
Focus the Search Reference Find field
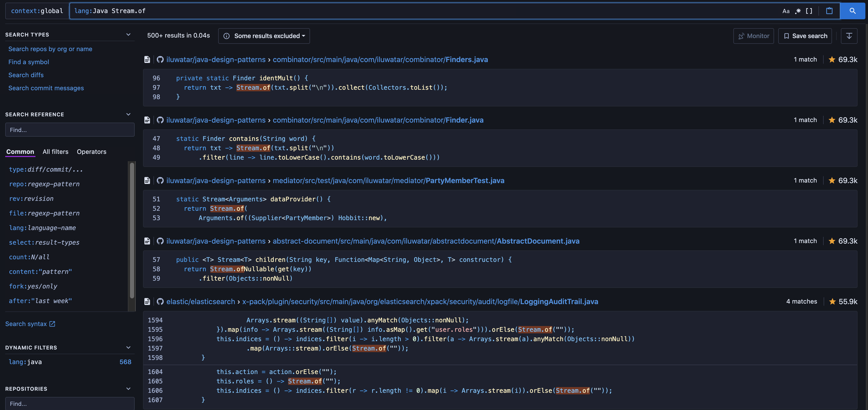coord(70,130)
